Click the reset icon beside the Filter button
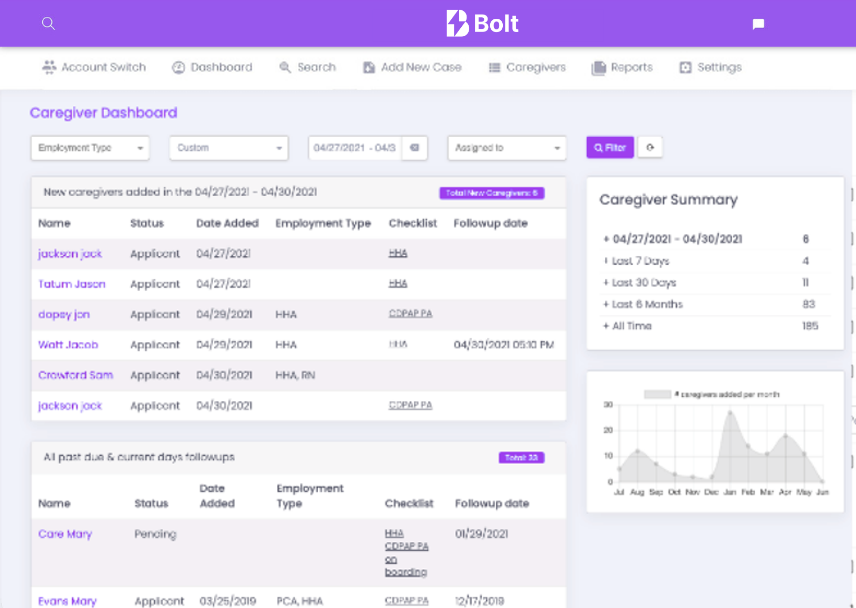856x608 pixels. tap(650, 147)
